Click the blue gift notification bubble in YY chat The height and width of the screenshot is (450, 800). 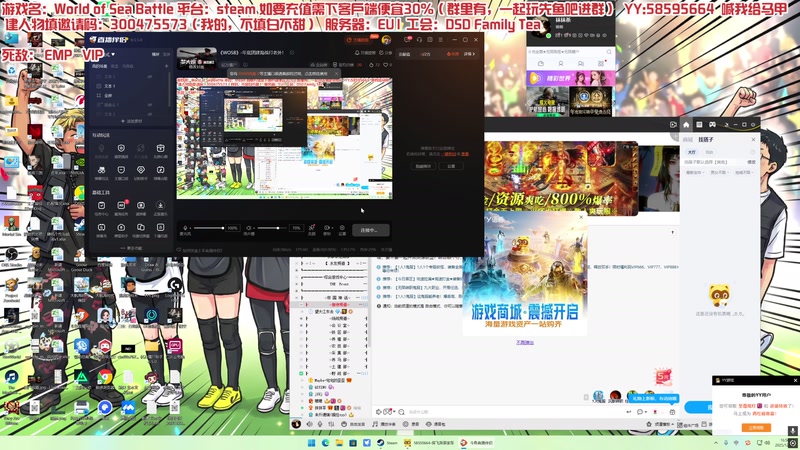click(x=655, y=398)
